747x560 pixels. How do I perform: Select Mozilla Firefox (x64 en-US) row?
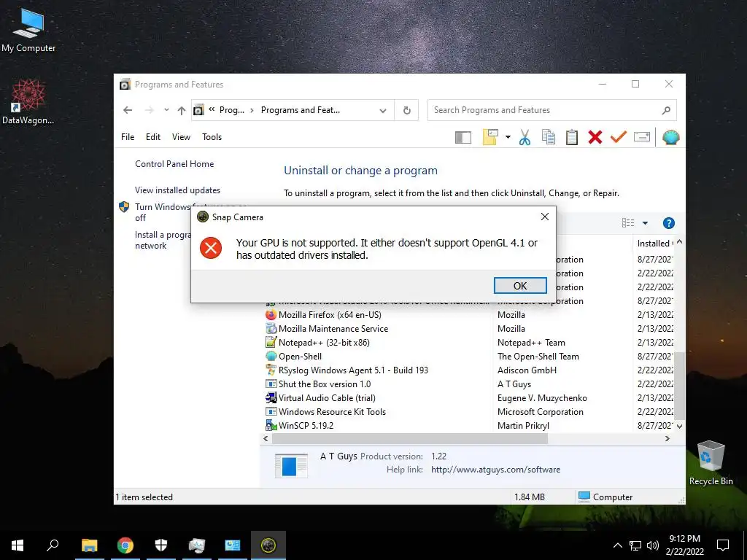point(330,315)
